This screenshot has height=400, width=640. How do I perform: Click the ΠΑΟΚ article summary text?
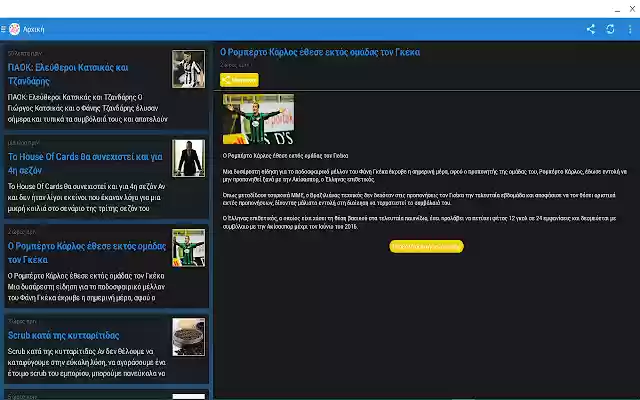[87, 108]
